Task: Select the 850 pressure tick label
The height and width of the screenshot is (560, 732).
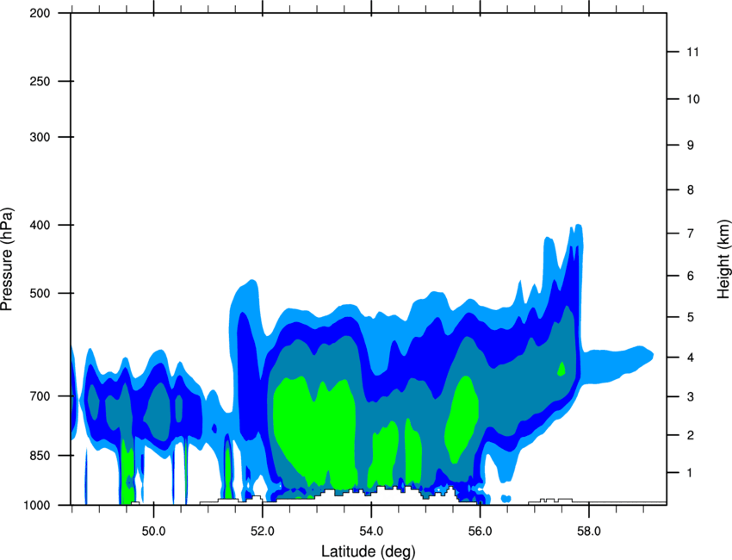Action: tap(40, 456)
